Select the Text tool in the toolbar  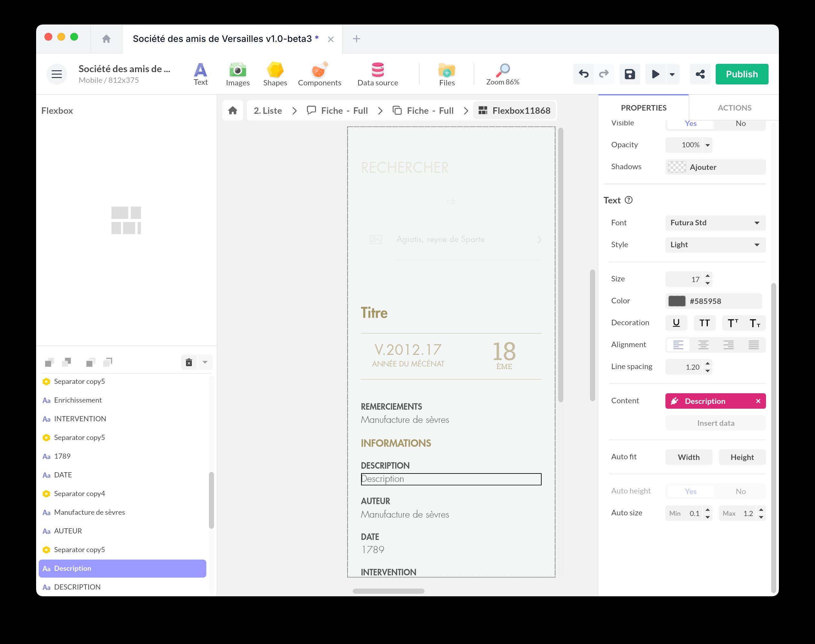click(x=200, y=74)
